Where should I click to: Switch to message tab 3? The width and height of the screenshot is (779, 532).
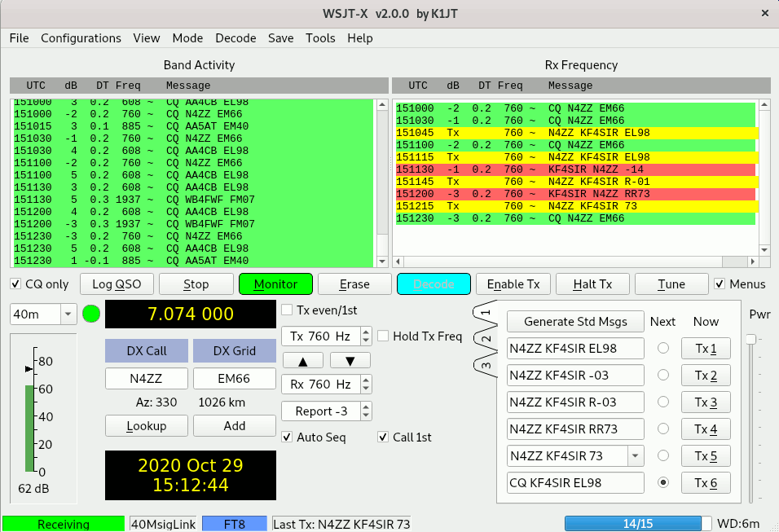point(486,366)
